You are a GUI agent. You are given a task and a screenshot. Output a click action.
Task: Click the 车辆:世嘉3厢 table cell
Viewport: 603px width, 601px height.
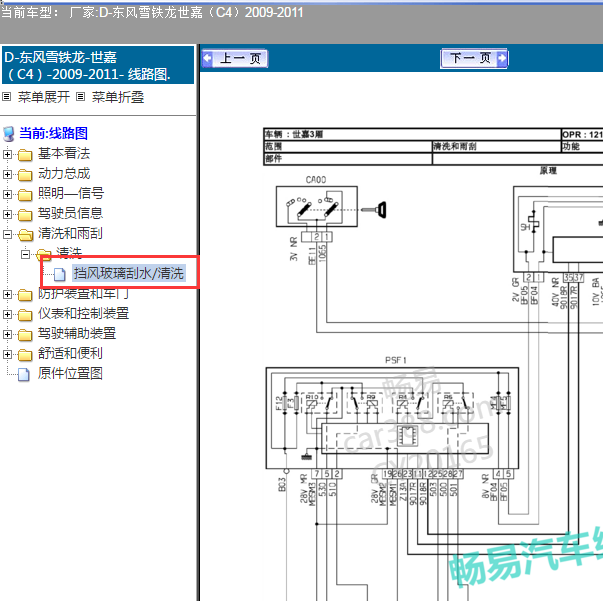[412, 134]
